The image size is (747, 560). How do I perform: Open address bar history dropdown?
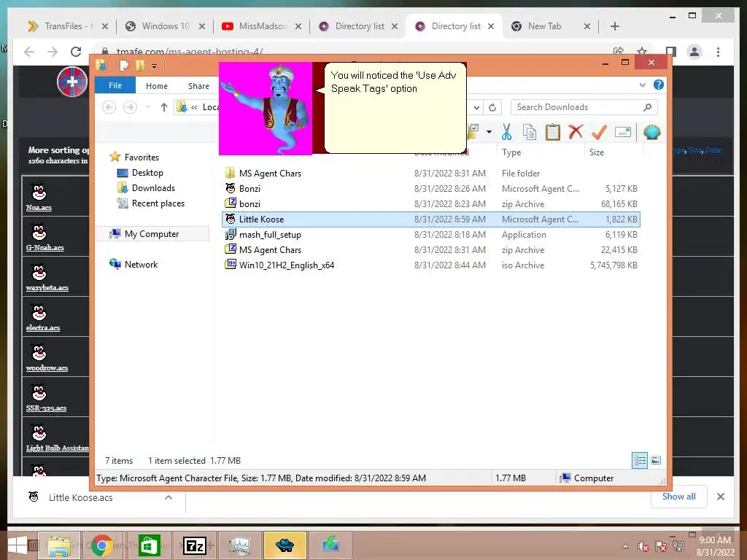[476, 108]
